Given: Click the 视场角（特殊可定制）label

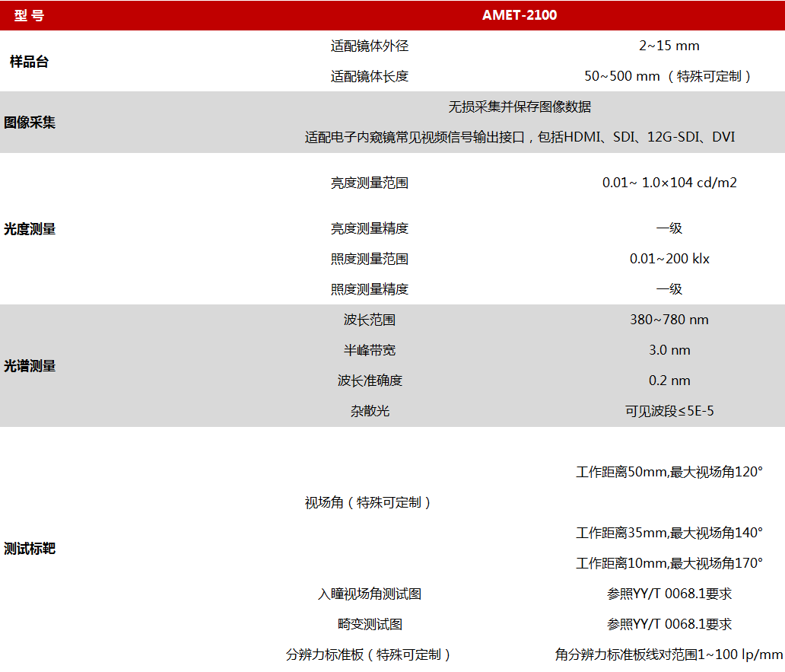Looking at the screenshot, I should (x=370, y=502).
